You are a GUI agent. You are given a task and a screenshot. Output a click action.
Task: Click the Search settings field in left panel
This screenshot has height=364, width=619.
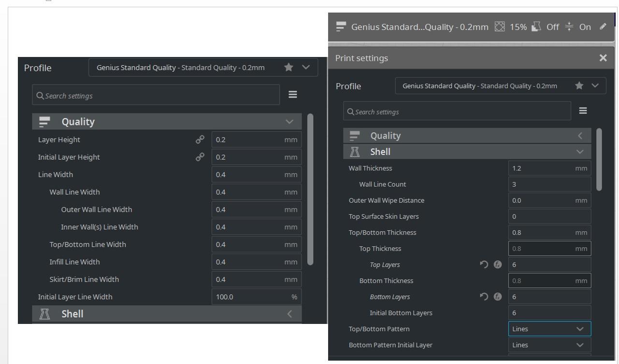point(156,95)
